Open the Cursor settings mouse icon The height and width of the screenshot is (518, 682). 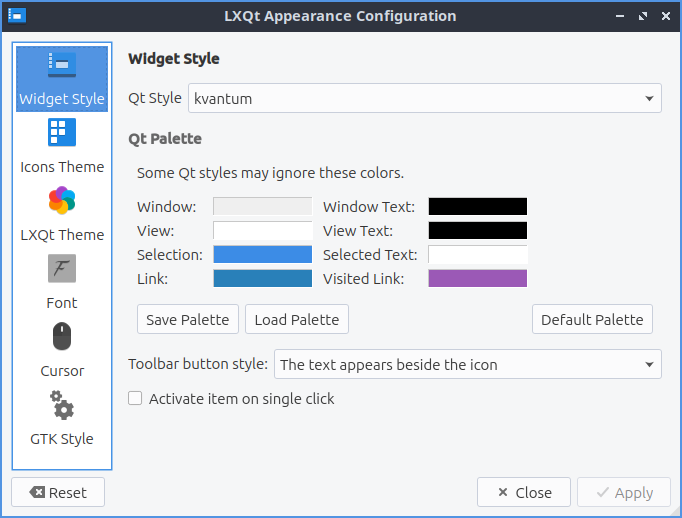(x=62, y=337)
